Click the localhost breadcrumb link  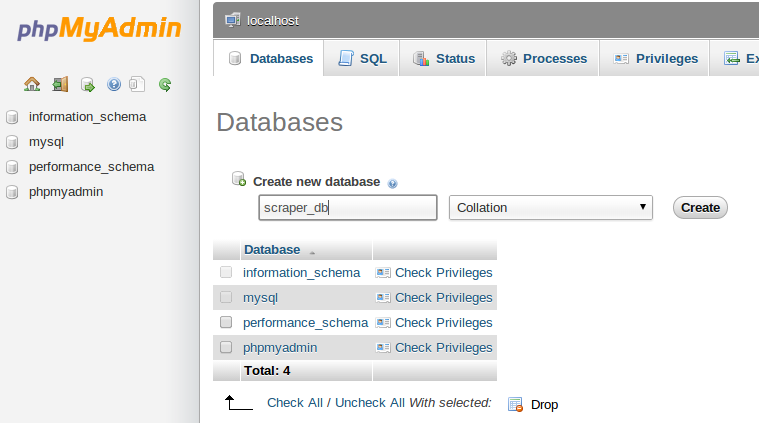273,21
